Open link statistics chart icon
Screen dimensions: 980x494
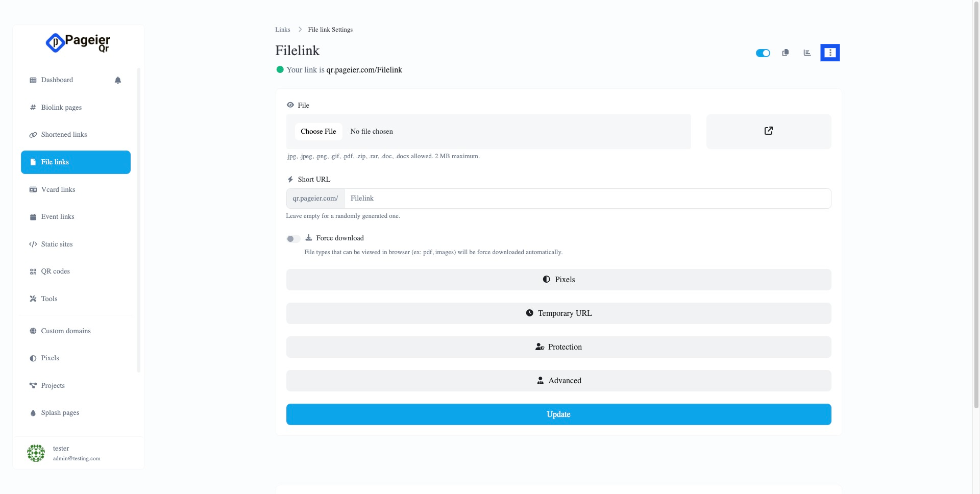[x=807, y=53]
